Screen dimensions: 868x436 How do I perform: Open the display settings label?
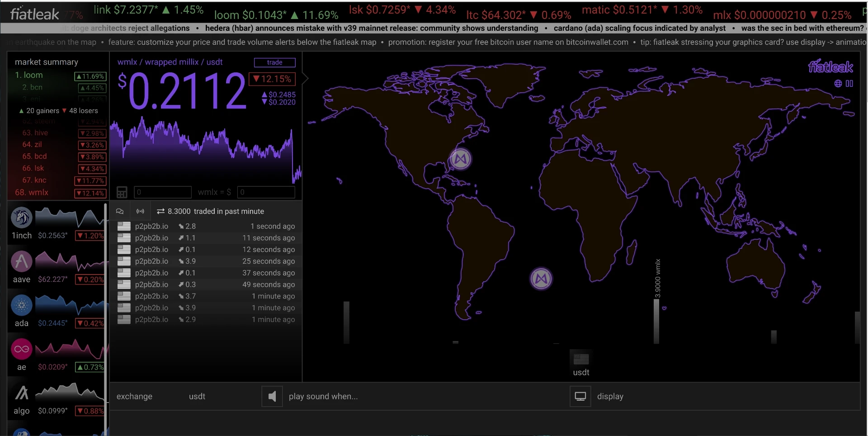point(610,397)
